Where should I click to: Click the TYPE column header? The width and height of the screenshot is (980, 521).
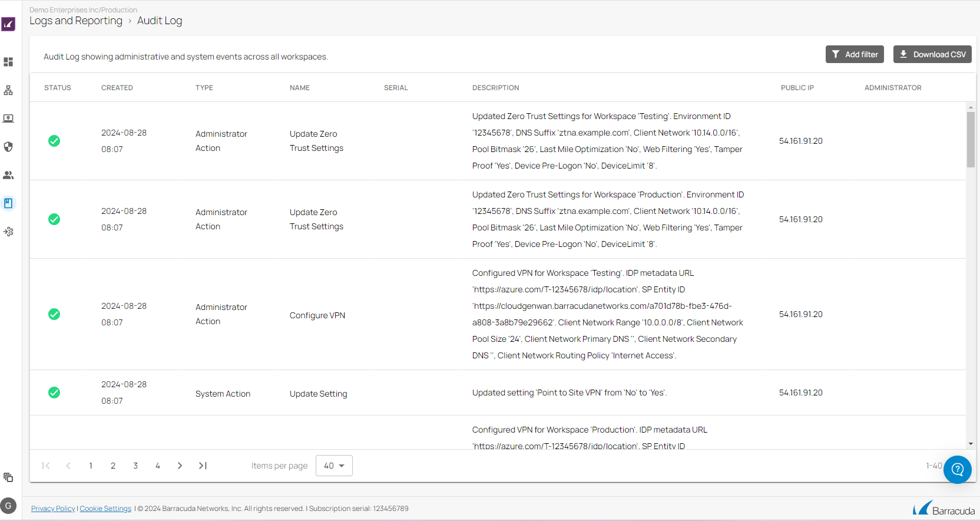(x=204, y=88)
